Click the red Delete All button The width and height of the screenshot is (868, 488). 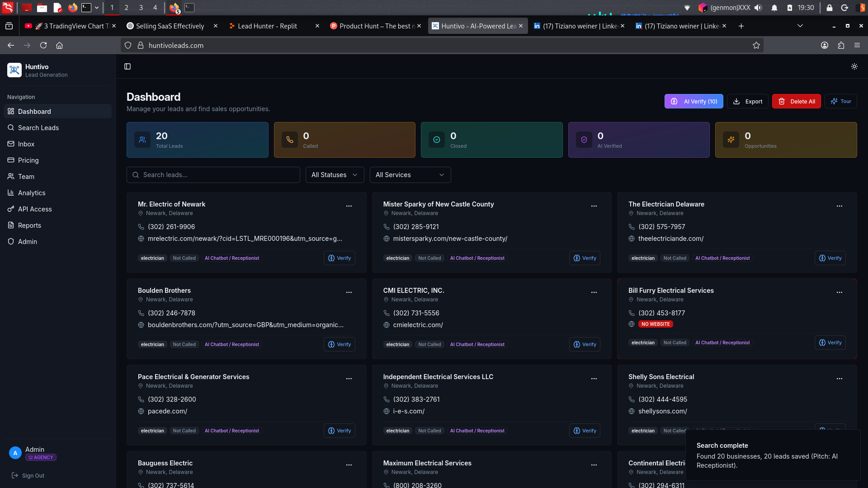[x=796, y=101]
